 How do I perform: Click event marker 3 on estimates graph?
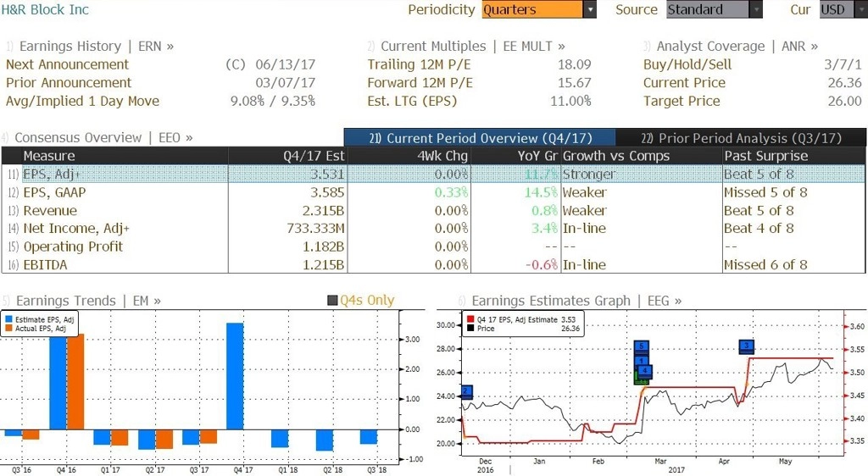click(746, 346)
